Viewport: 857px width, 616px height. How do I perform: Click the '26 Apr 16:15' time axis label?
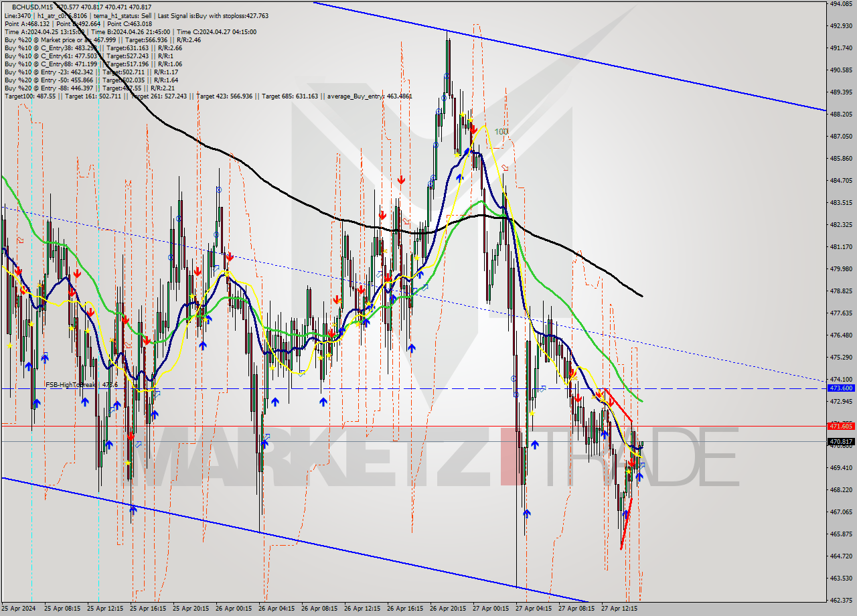click(x=405, y=609)
